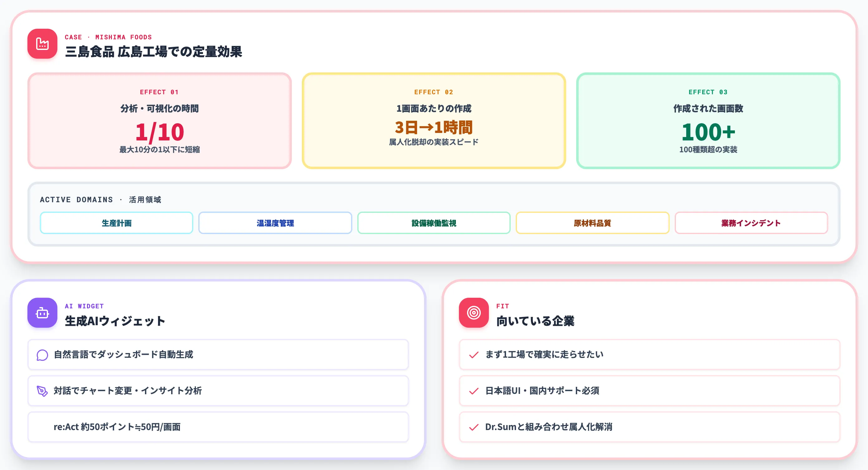Click the large 100+ value
The width and height of the screenshot is (868, 470).
pos(708,132)
